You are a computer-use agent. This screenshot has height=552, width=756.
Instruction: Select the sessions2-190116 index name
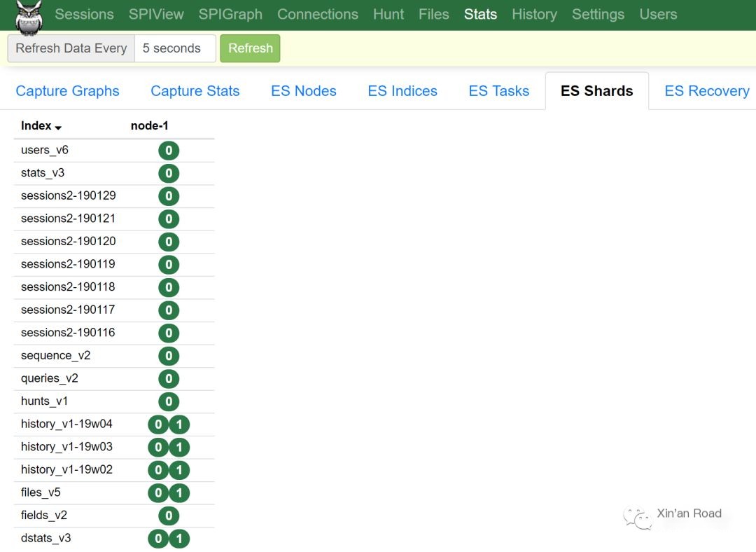point(68,333)
